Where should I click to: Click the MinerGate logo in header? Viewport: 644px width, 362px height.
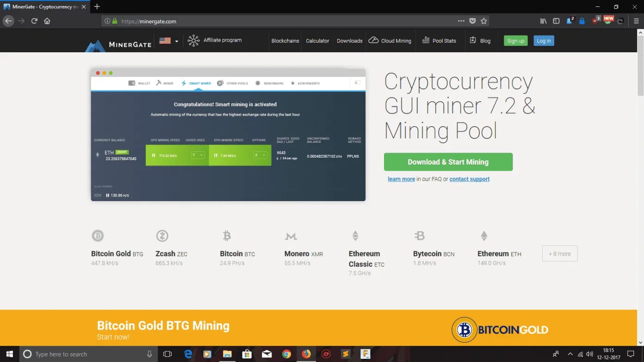tap(118, 44)
